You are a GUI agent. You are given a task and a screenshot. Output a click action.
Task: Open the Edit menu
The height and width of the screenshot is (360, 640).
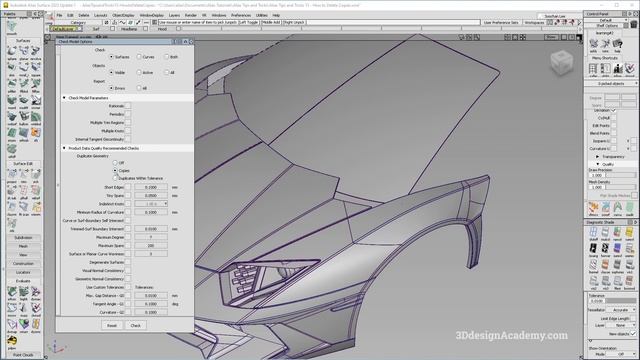70,15
